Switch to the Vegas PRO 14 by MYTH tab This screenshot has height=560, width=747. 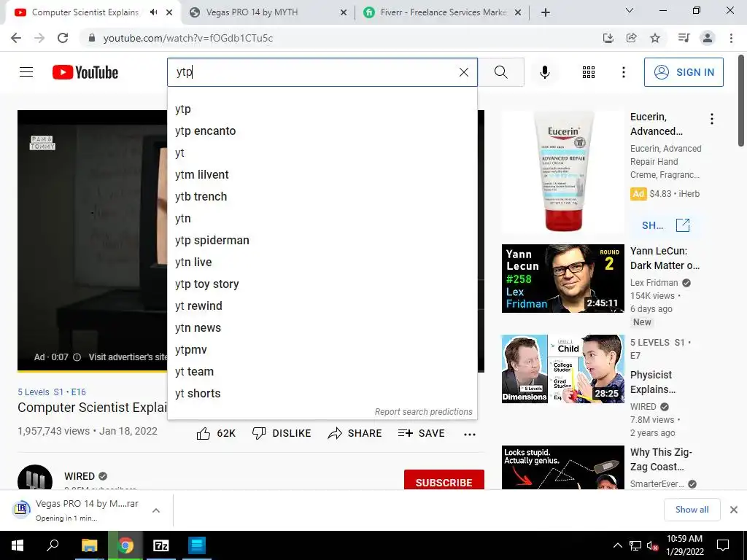pos(267,12)
